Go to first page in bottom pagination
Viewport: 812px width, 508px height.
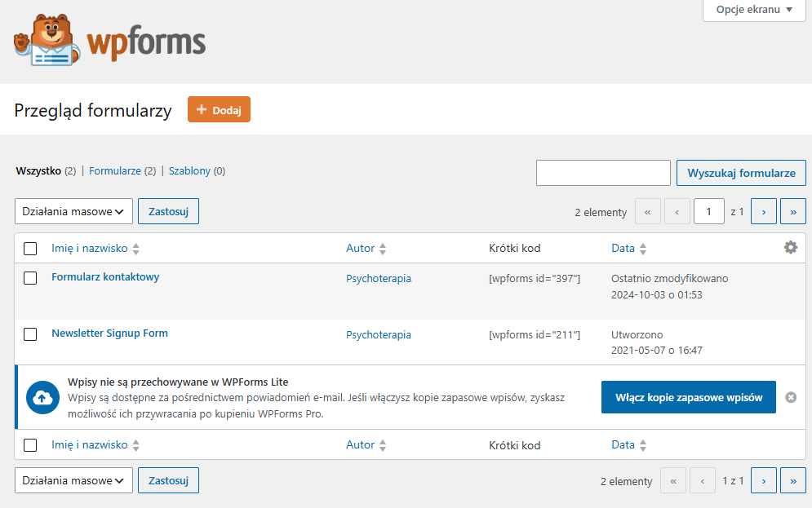673,480
